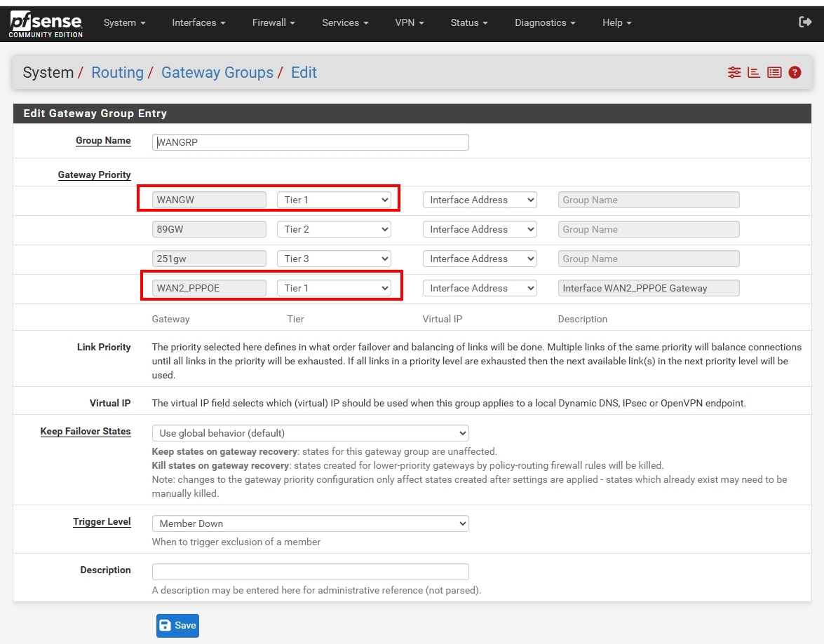Open the related log entries icon
Image resolution: width=824 pixels, height=644 pixels.
pyautogui.click(x=774, y=72)
